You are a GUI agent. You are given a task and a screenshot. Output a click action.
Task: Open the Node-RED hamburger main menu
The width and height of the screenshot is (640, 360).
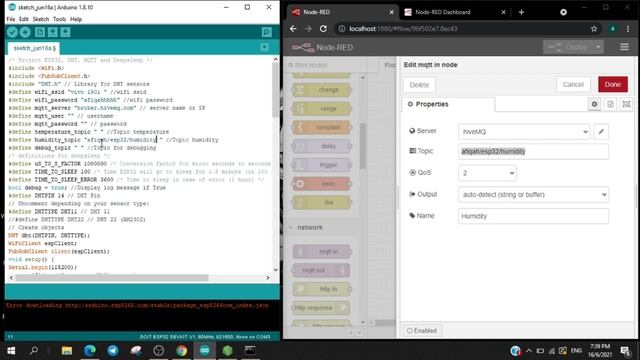point(624,47)
